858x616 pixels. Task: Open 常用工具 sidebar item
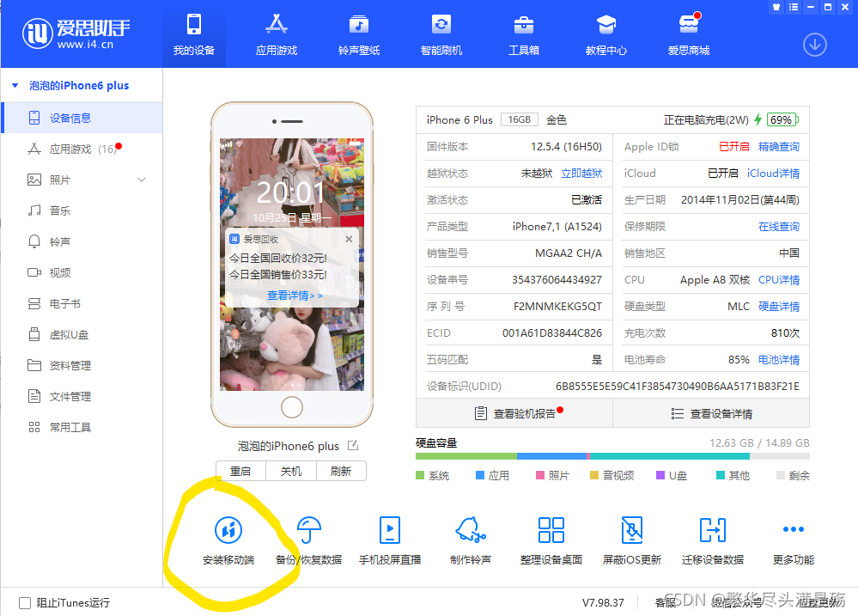82,427
